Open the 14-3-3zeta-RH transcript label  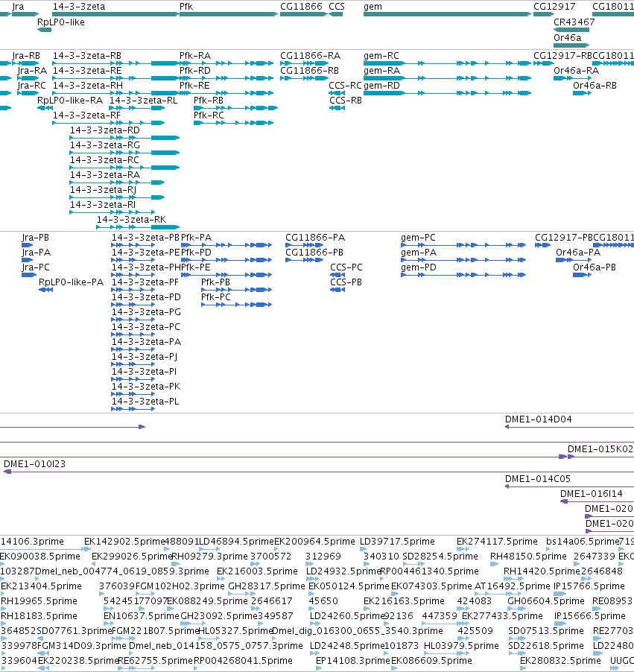point(87,85)
